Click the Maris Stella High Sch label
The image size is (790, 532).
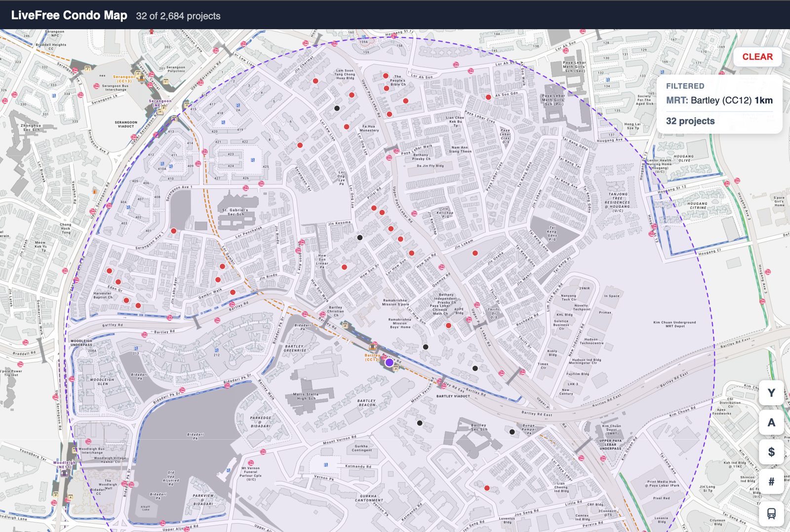(306, 396)
